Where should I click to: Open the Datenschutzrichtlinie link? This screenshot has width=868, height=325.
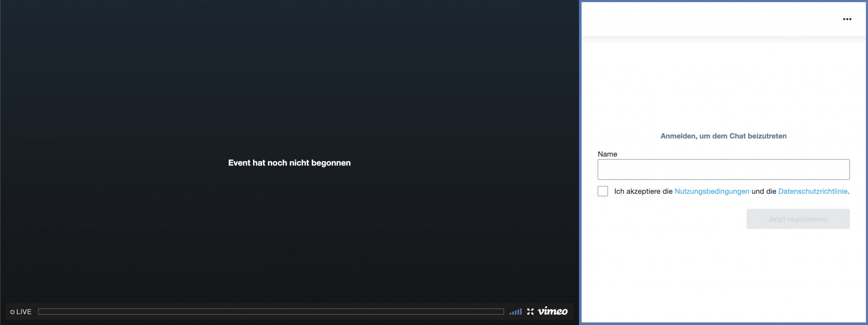coord(812,191)
